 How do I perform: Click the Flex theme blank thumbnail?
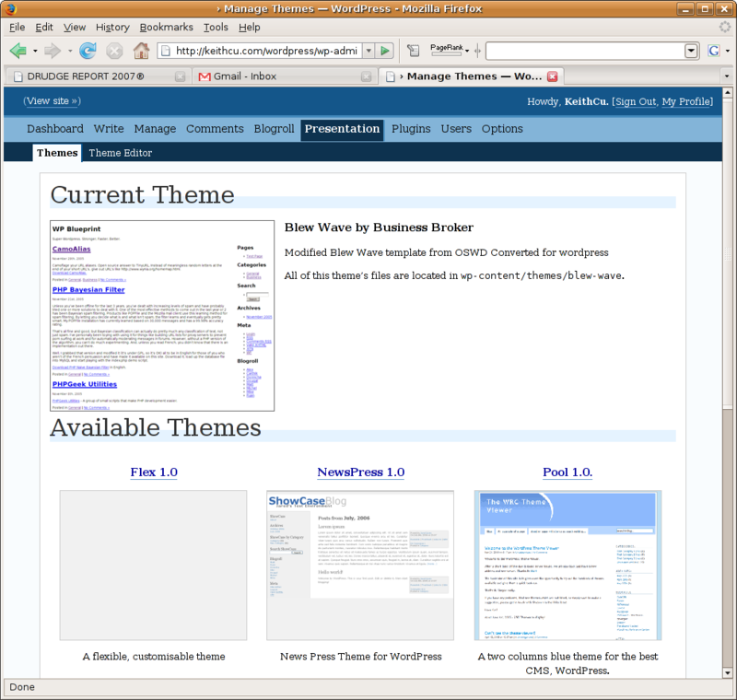153,566
